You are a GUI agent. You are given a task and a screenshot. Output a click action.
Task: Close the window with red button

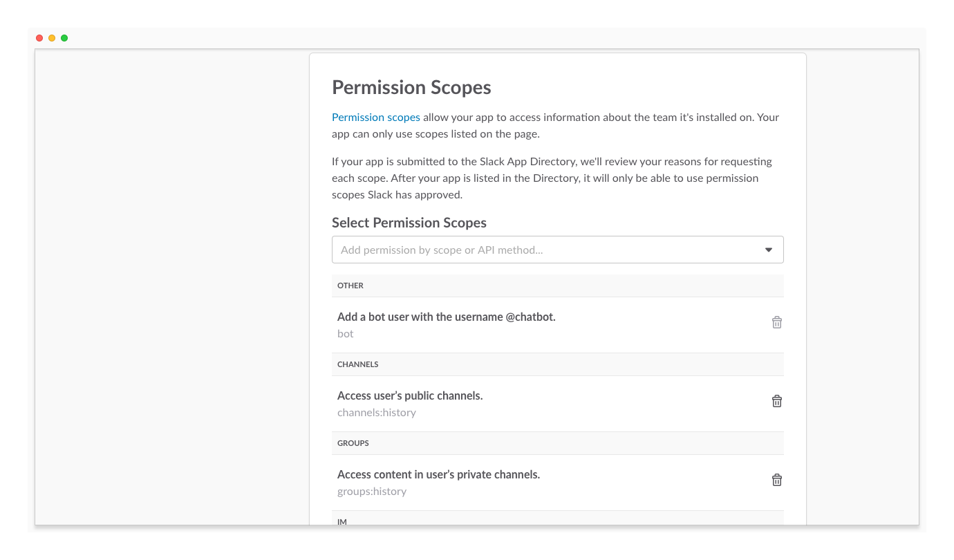[39, 38]
